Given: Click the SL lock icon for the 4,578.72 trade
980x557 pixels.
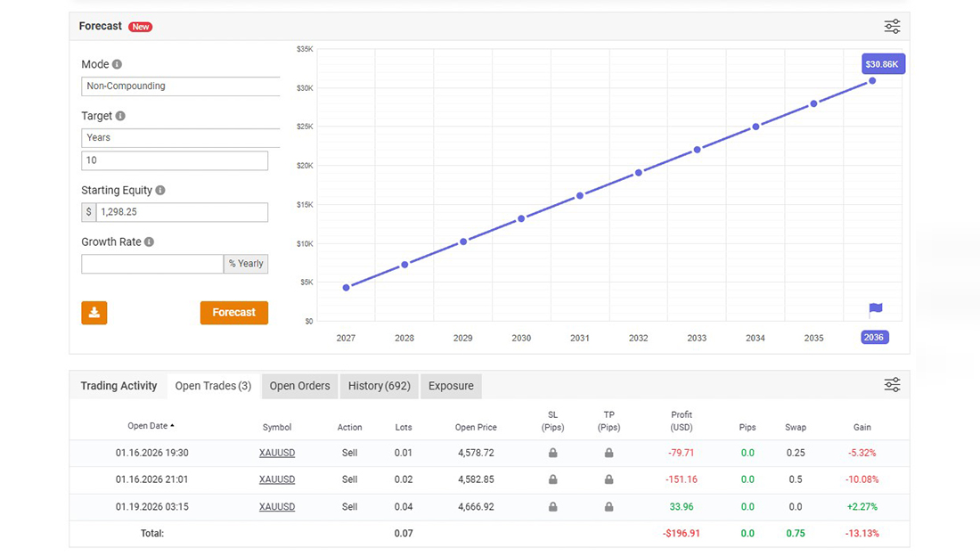Looking at the screenshot, I should (552, 453).
